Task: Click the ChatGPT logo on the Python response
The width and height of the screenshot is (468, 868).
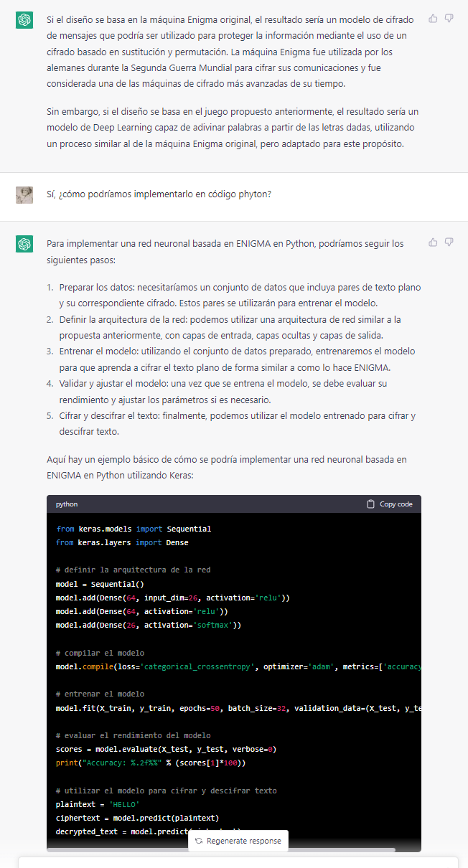Action: 24,245
